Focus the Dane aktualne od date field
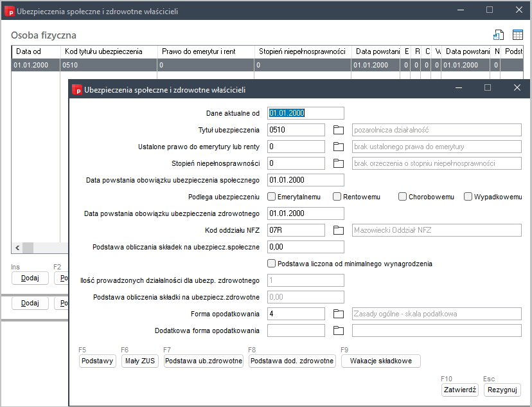532x407 pixels. 305,113
